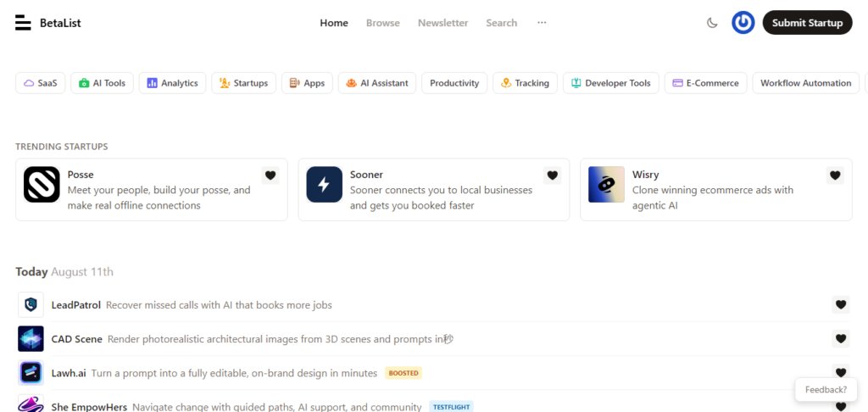Click the Lawh.ai logo icon

pos(31,373)
